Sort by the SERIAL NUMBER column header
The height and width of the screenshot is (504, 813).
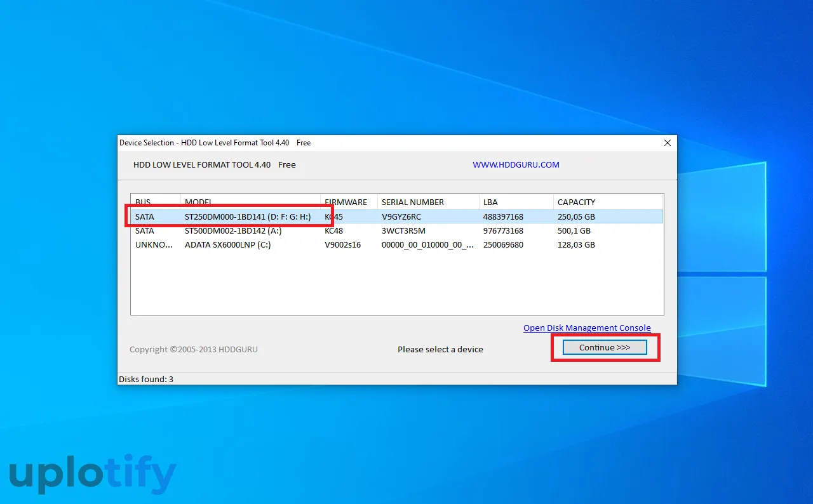coord(429,202)
